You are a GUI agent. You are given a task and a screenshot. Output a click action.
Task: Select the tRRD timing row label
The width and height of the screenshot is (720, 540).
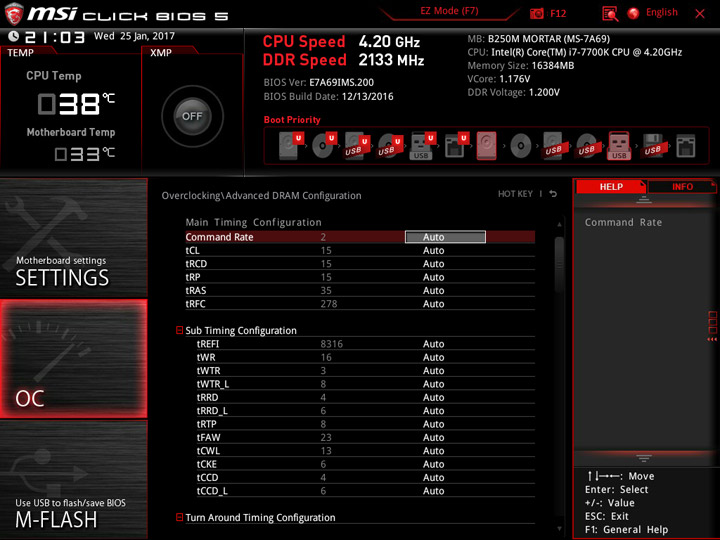coord(208,397)
